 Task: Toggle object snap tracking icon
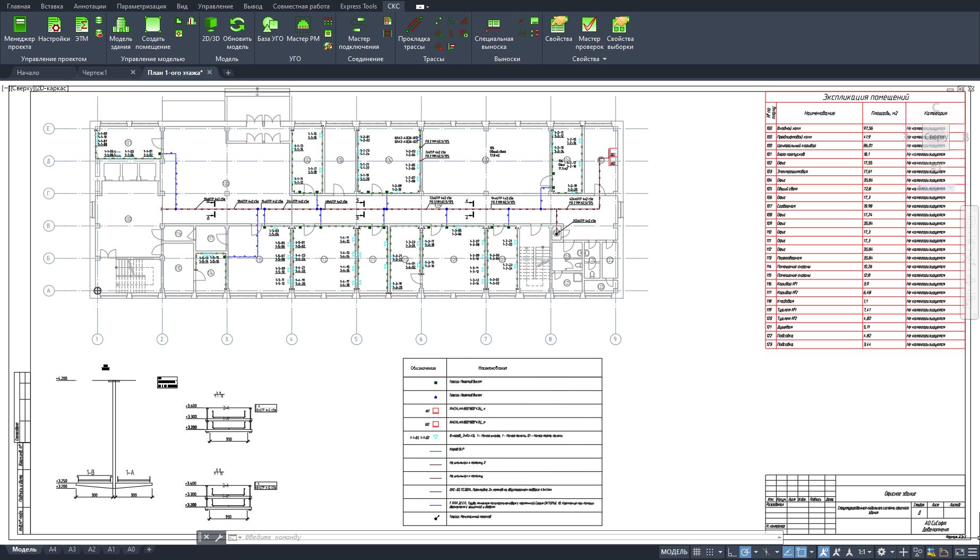[788, 552]
